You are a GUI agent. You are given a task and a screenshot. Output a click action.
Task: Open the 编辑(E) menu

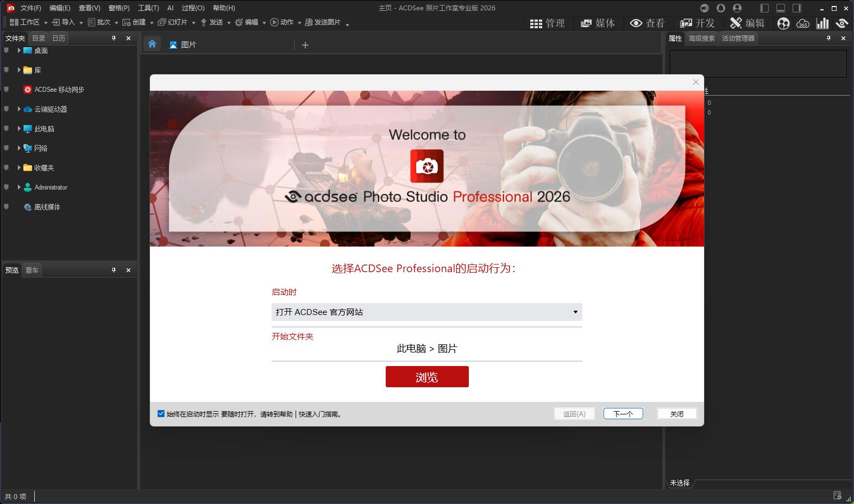tap(60, 8)
